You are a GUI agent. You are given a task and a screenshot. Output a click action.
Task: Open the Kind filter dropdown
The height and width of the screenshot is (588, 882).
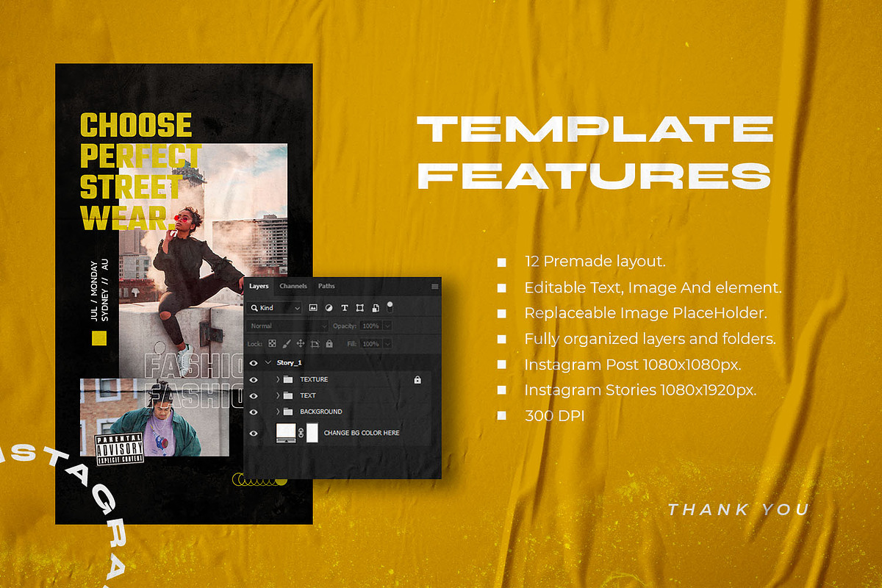coord(274,308)
